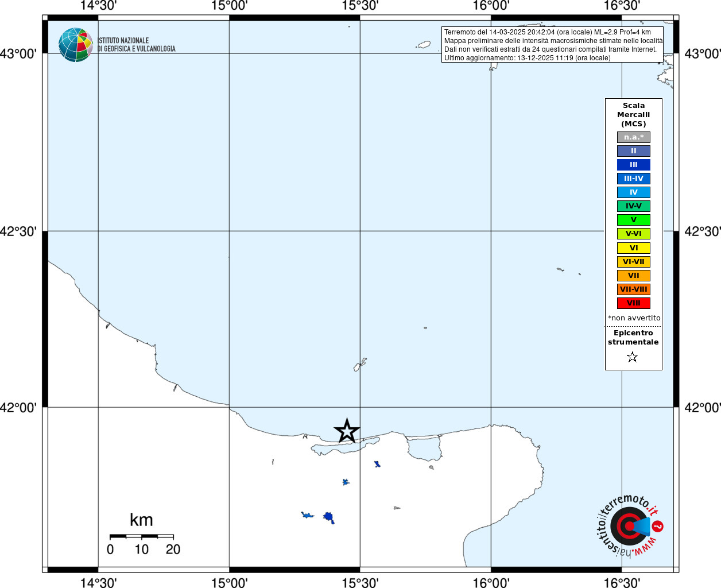
Task: Click the bottom 14°30' longitude label
Action: click(x=98, y=583)
